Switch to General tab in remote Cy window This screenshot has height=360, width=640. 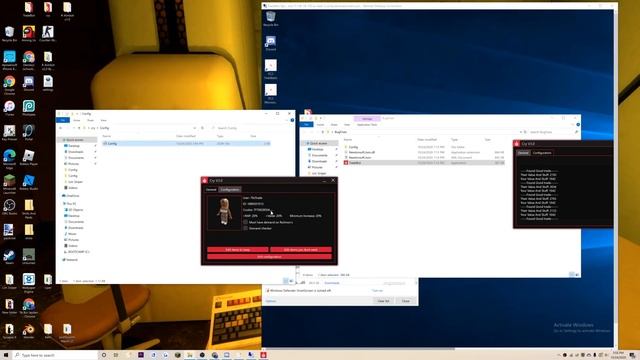click(523, 153)
